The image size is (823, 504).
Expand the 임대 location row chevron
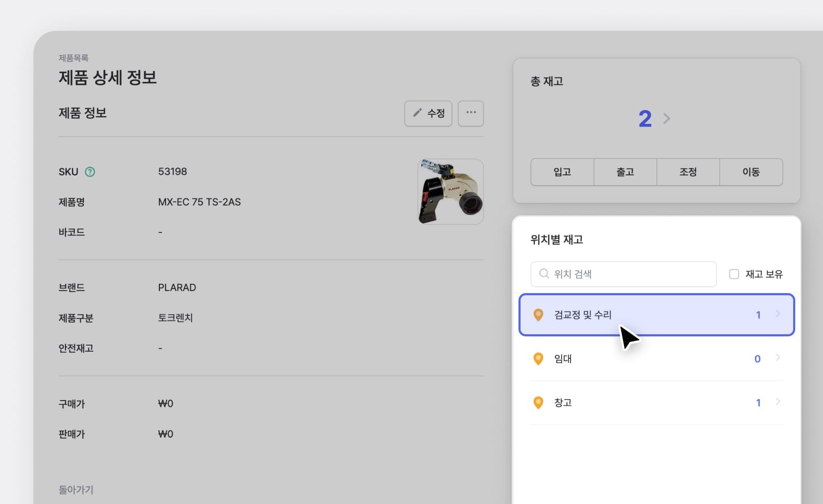point(778,358)
